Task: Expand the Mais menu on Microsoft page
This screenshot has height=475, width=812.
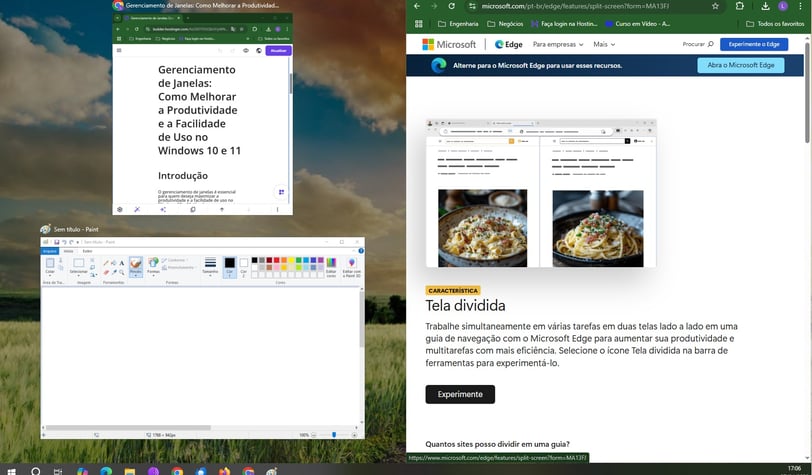Action: pyautogui.click(x=604, y=45)
